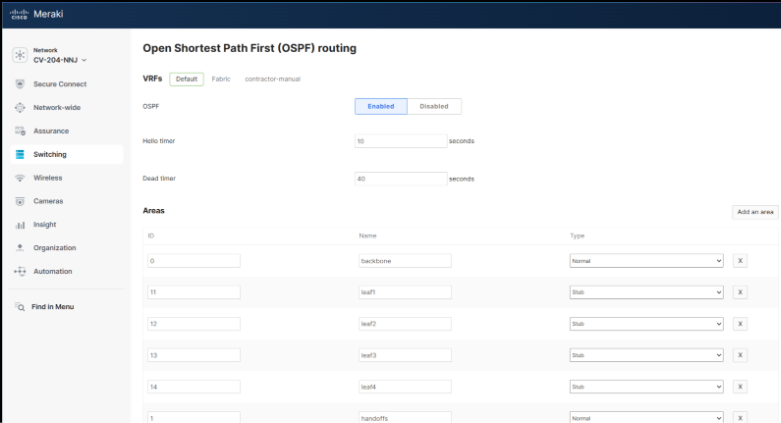
Task: Click the handoffs name field
Action: click(405, 418)
